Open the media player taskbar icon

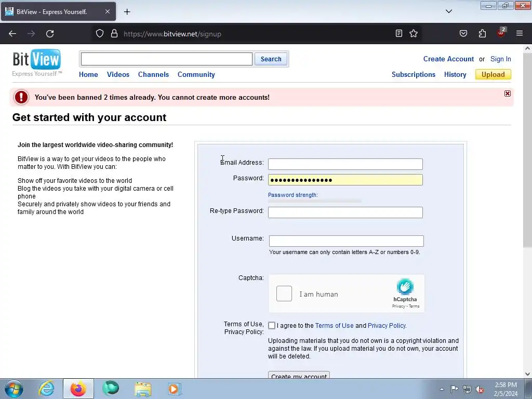pos(175,389)
